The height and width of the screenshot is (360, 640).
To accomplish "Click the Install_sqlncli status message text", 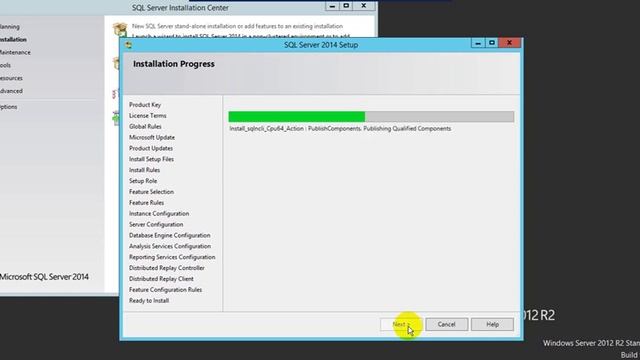I will point(340,129).
